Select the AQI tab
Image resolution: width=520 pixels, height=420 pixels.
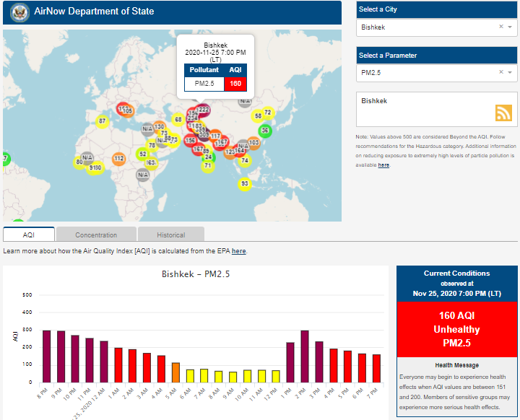pos(29,235)
